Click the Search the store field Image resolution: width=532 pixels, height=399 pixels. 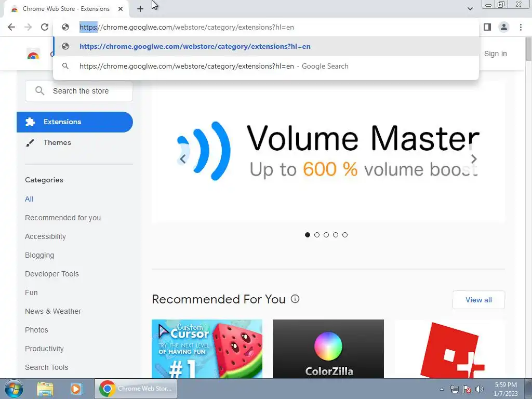[x=79, y=91]
